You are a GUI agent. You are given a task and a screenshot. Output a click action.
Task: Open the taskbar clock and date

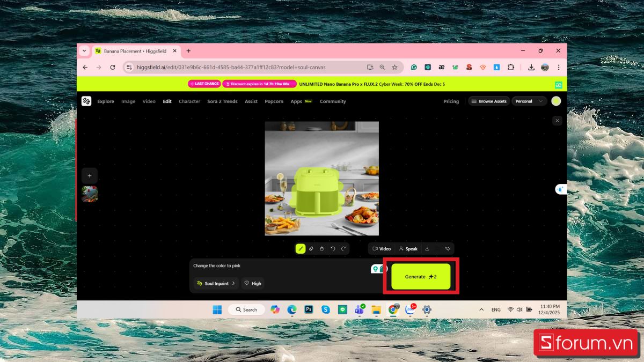tap(550, 309)
